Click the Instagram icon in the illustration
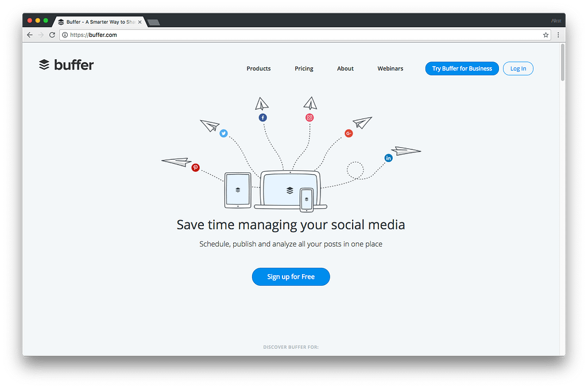Viewport: 588px width, 388px height. coord(310,117)
